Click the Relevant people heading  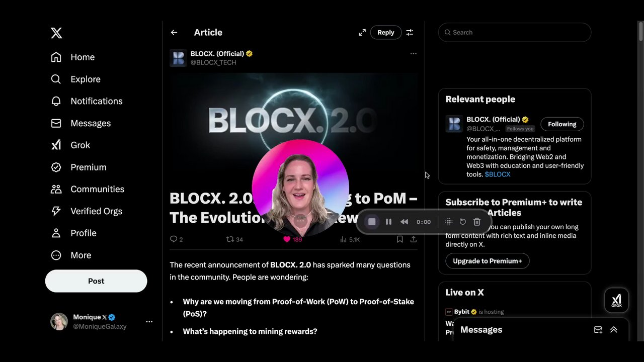point(480,99)
